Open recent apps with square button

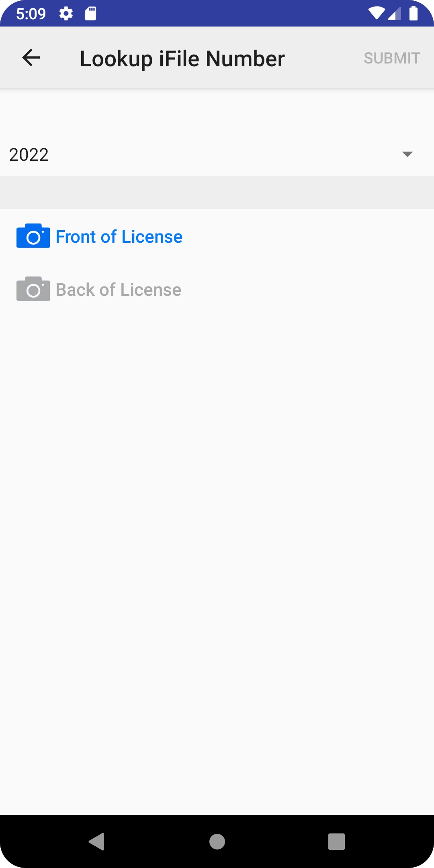(337, 841)
